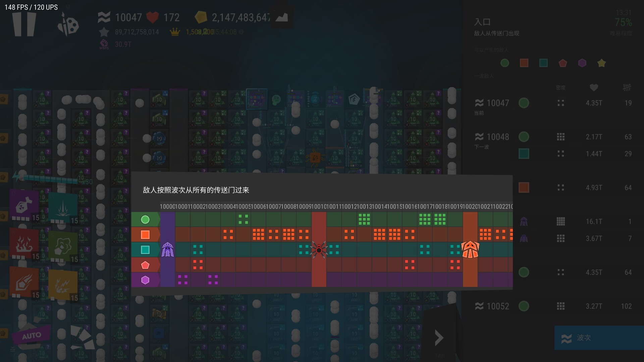644x362 pixels.
Task: Toggle the AUTO wave call button
Action: (x=32, y=336)
